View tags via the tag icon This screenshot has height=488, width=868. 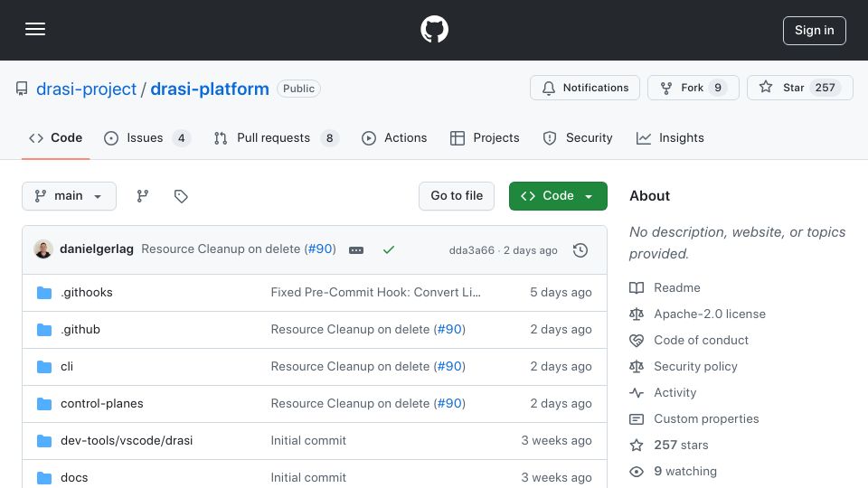(181, 196)
